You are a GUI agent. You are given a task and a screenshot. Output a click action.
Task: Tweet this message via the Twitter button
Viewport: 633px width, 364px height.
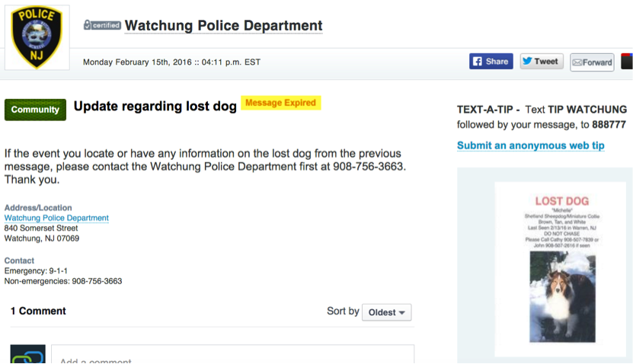pyautogui.click(x=542, y=62)
